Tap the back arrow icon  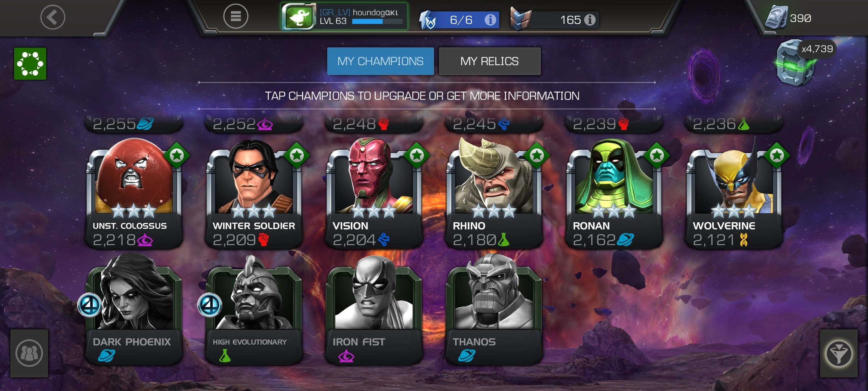[x=53, y=17]
